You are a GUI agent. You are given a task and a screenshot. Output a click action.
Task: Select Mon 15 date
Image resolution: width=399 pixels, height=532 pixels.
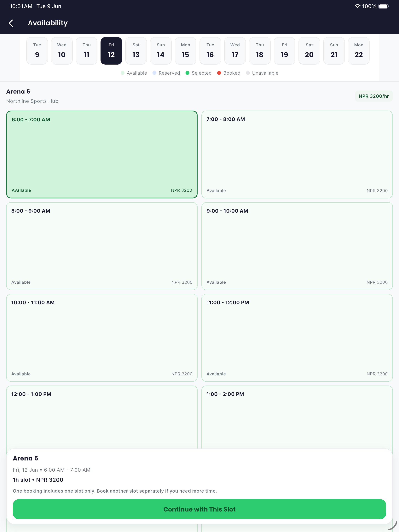click(x=185, y=51)
